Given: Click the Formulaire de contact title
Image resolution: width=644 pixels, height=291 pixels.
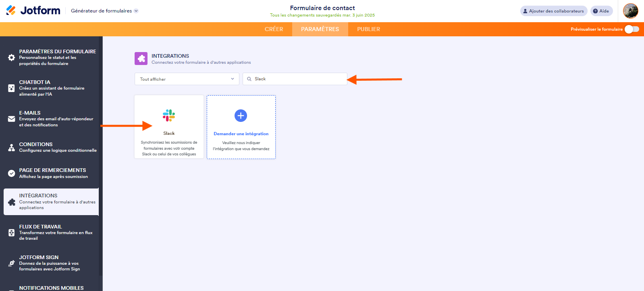Looking at the screenshot, I should coord(322,8).
